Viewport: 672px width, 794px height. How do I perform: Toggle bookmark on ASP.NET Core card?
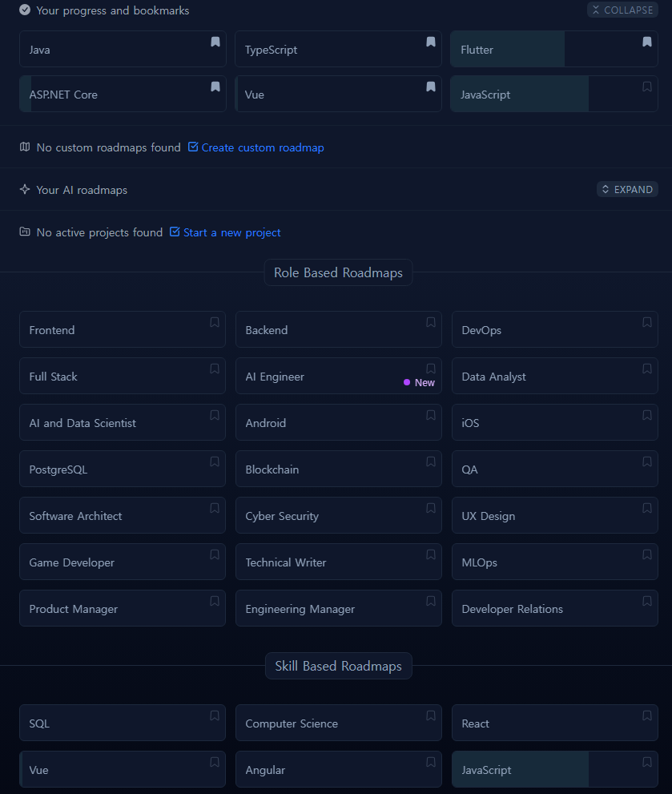click(x=215, y=87)
